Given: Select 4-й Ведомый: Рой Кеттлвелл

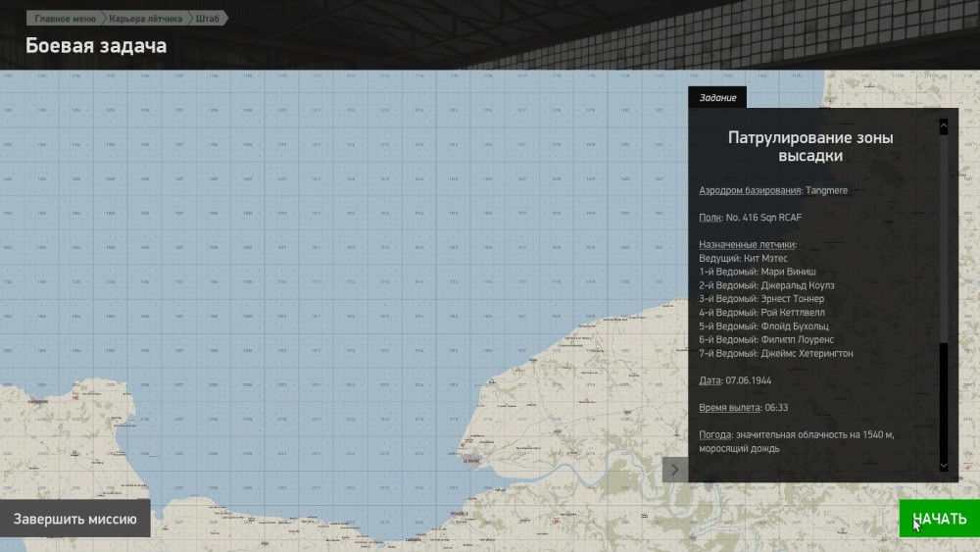Looking at the screenshot, I should [761, 313].
